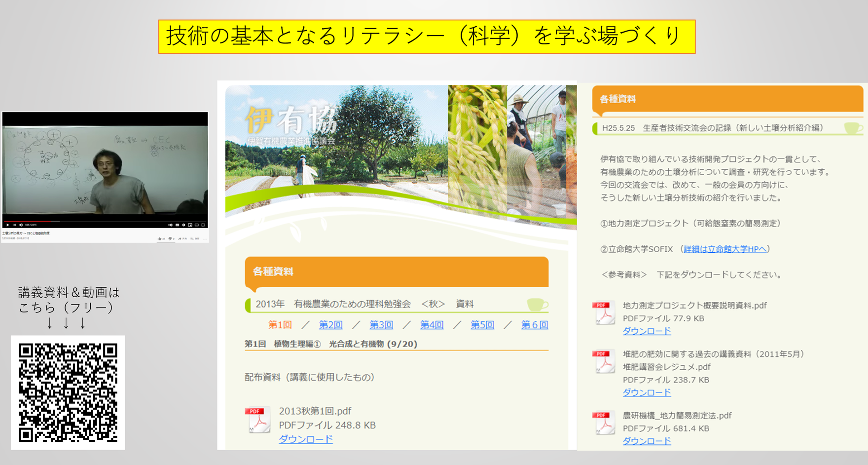Click PDF icon for 農研機構_地力簡易測定法.pdf

604,423
